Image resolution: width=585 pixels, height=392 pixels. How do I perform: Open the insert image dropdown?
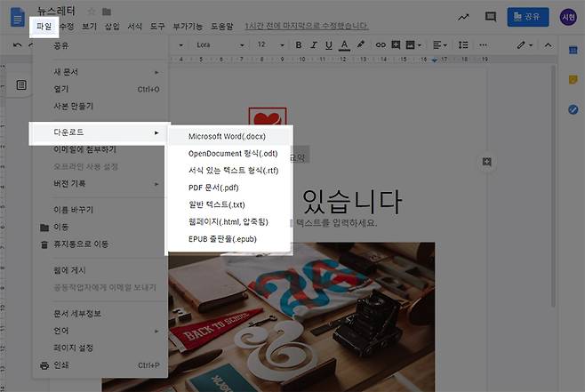pos(413,45)
